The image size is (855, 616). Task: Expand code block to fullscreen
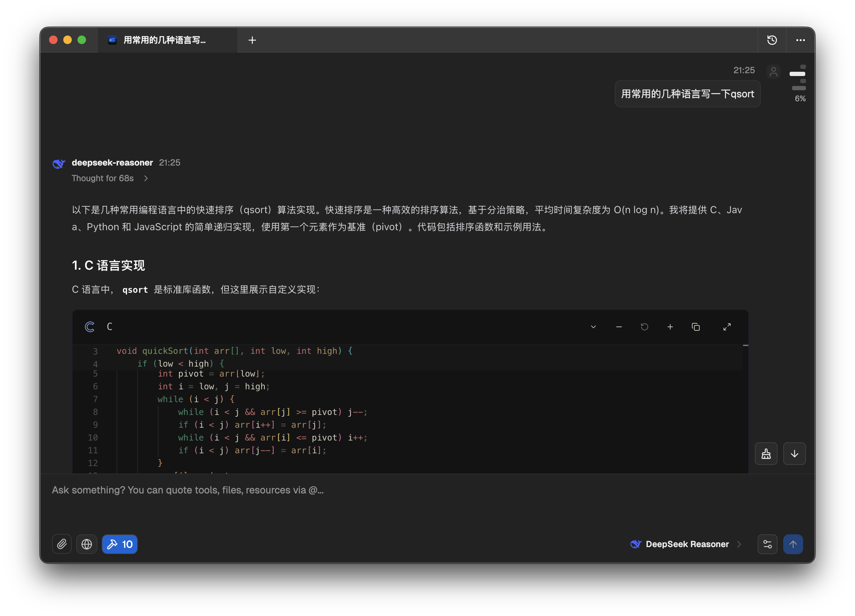coord(727,326)
